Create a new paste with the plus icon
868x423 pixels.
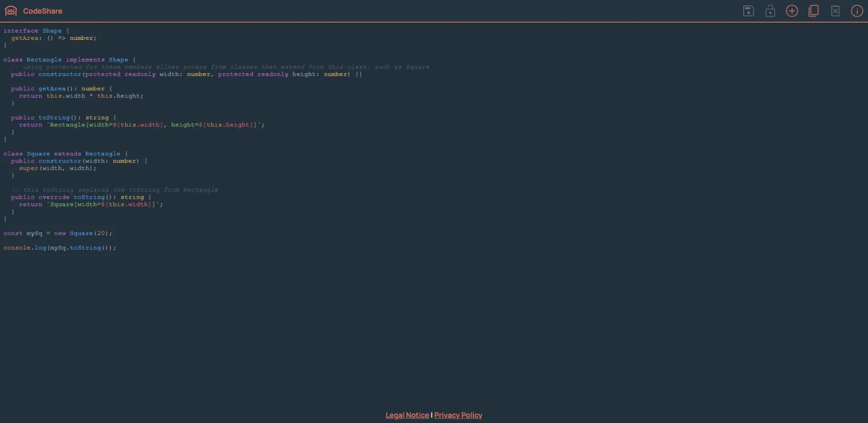[x=792, y=11]
